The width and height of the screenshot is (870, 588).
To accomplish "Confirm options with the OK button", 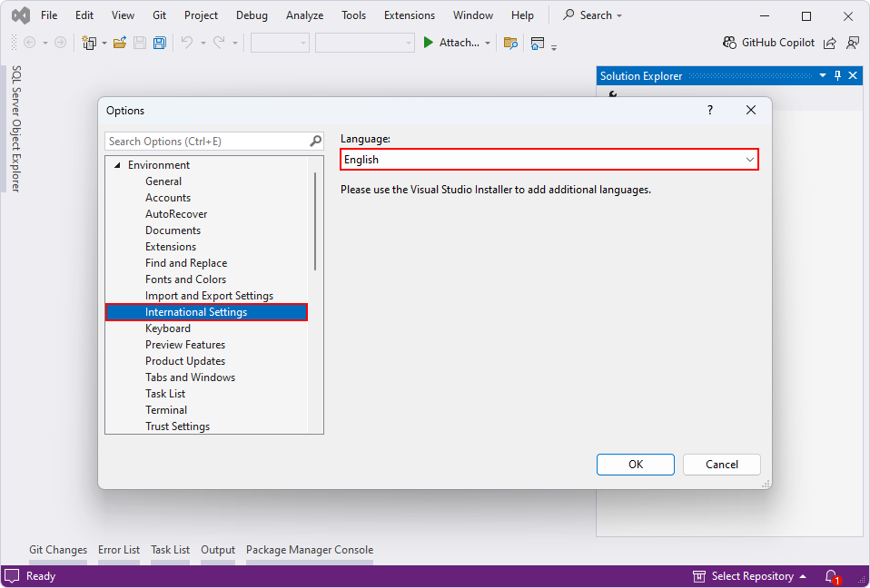I will 635,464.
